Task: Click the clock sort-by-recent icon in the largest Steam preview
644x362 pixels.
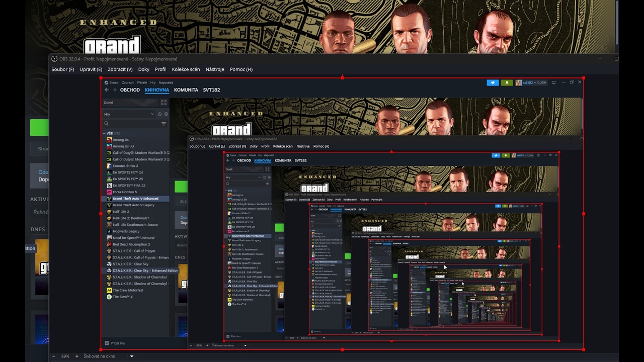Action: (x=160, y=114)
